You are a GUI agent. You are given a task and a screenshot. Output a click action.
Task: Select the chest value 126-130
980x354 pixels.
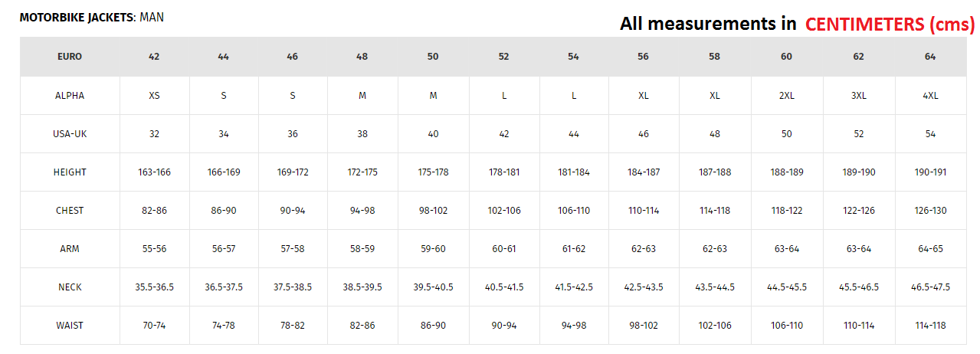click(930, 211)
